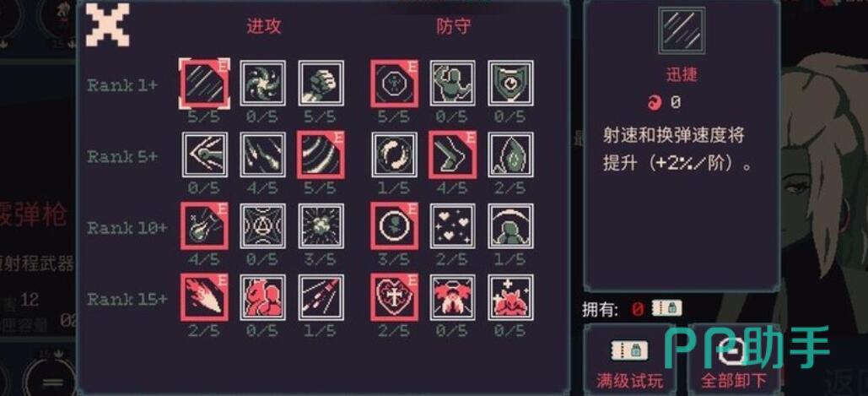Select the explosion burst skill in Rank 10+

pos(321,226)
